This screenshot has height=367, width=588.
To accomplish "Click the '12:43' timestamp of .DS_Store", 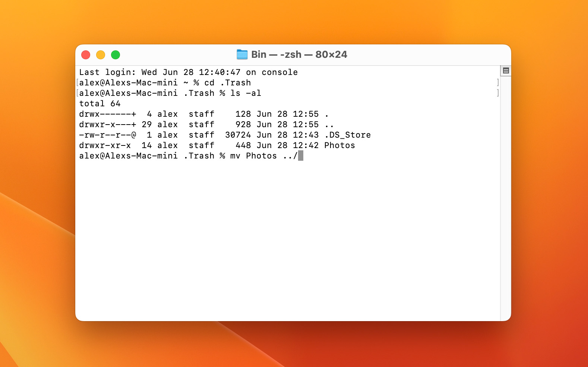I will click(306, 135).
